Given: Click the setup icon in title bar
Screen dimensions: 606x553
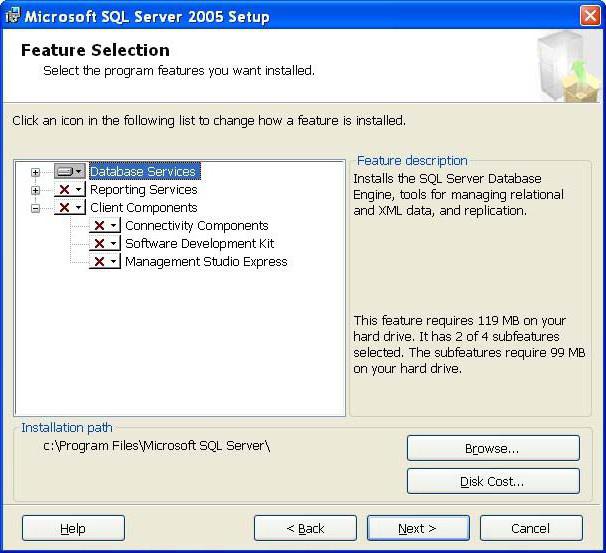Looking at the screenshot, I should 12,15.
